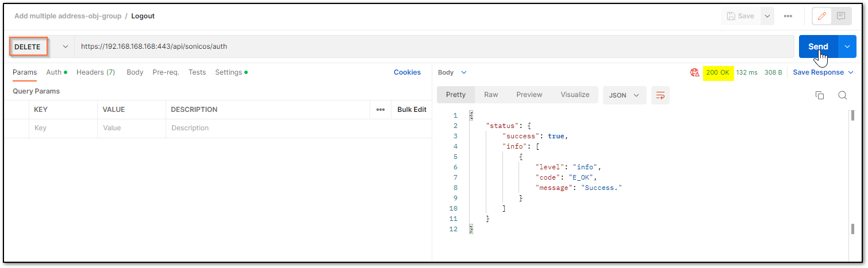Click the network globe icon
The width and height of the screenshot is (868, 268).
click(694, 72)
